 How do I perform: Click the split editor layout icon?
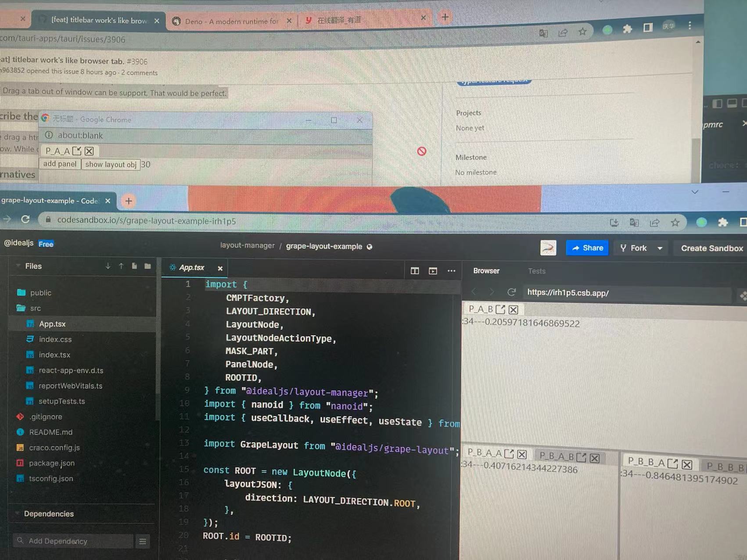tap(414, 271)
